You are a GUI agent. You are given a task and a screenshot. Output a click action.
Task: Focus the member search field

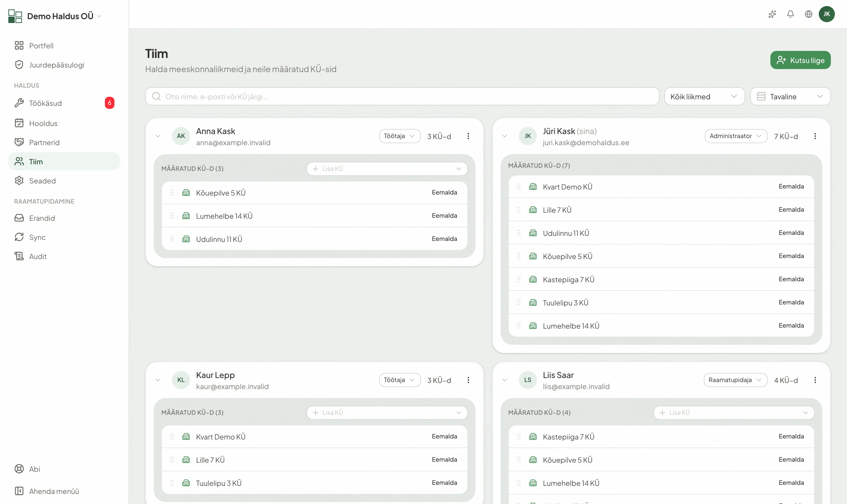[x=402, y=97]
